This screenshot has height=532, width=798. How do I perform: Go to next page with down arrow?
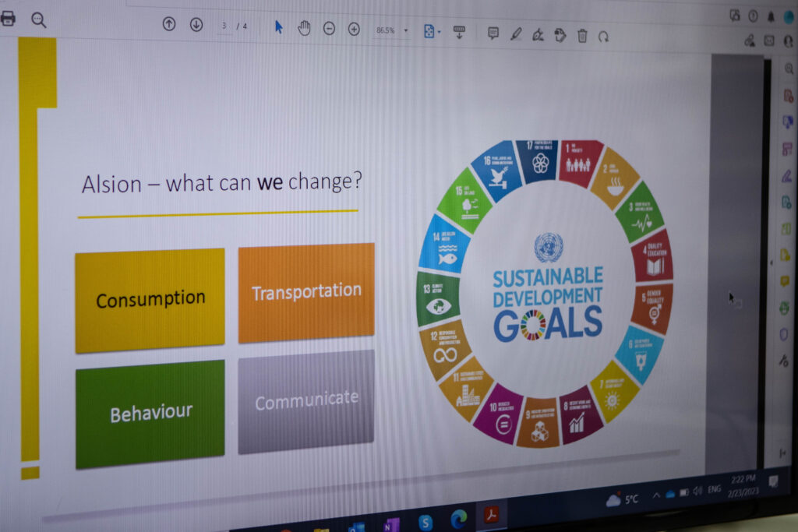(x=196, y=24)
